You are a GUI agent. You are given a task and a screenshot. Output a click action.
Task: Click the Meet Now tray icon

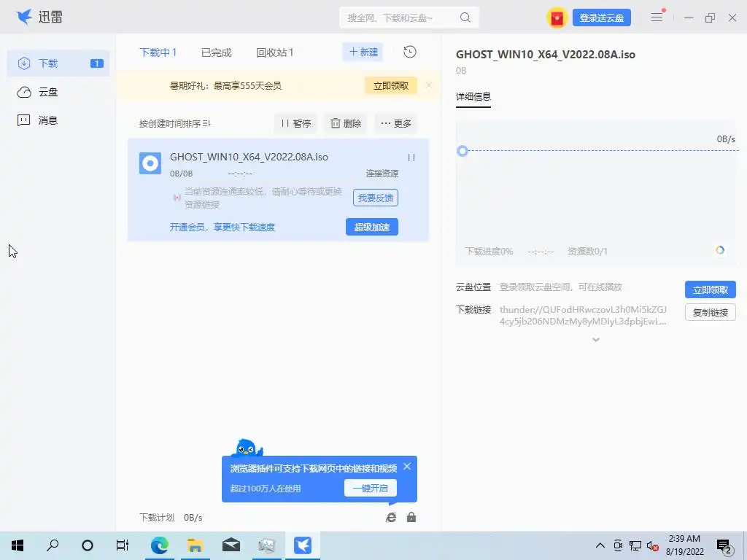617,545
